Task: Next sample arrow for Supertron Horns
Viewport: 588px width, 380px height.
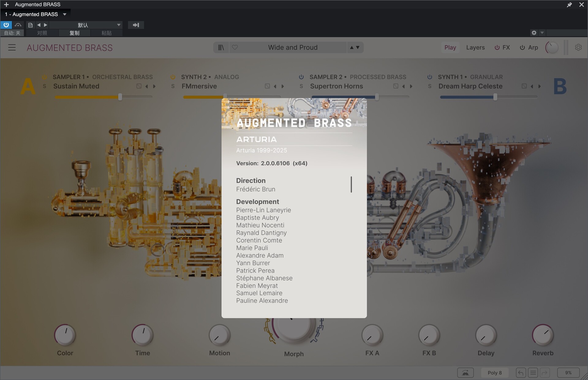Action: [411, 86]
